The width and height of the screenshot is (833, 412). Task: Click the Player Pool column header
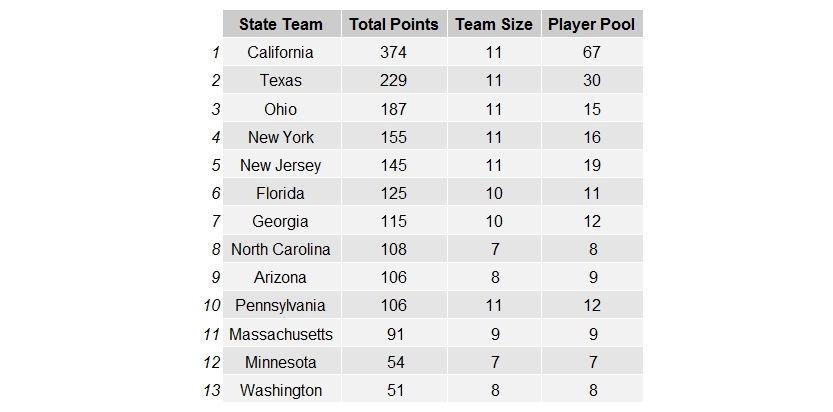click(592, 24)
